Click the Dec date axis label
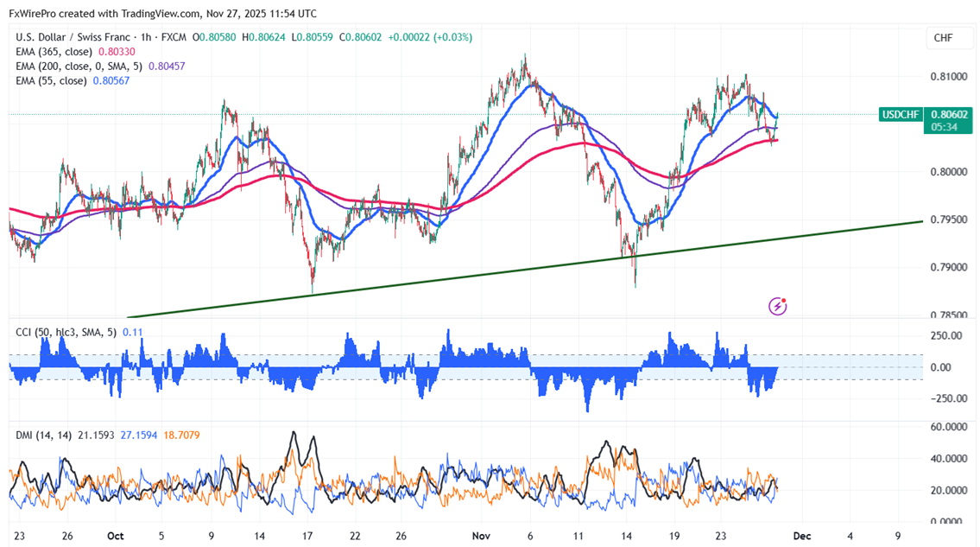 [x=802, y=536]
